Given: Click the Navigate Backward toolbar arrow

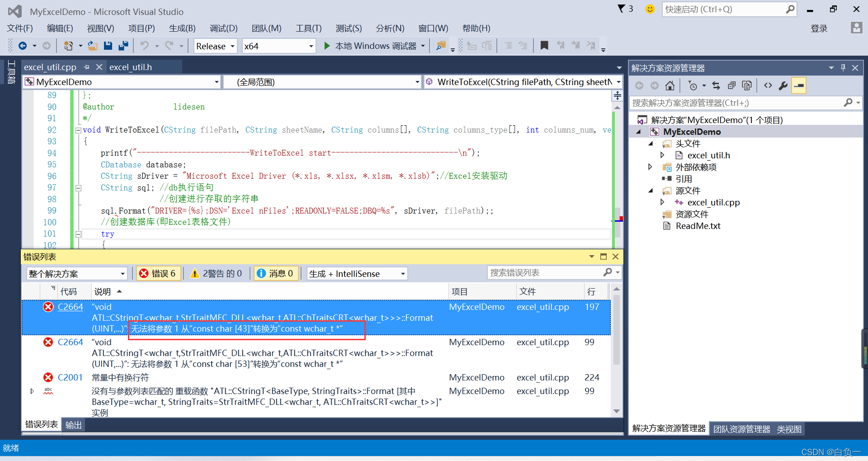Looking at the screenshot, I should pos(23,46).
